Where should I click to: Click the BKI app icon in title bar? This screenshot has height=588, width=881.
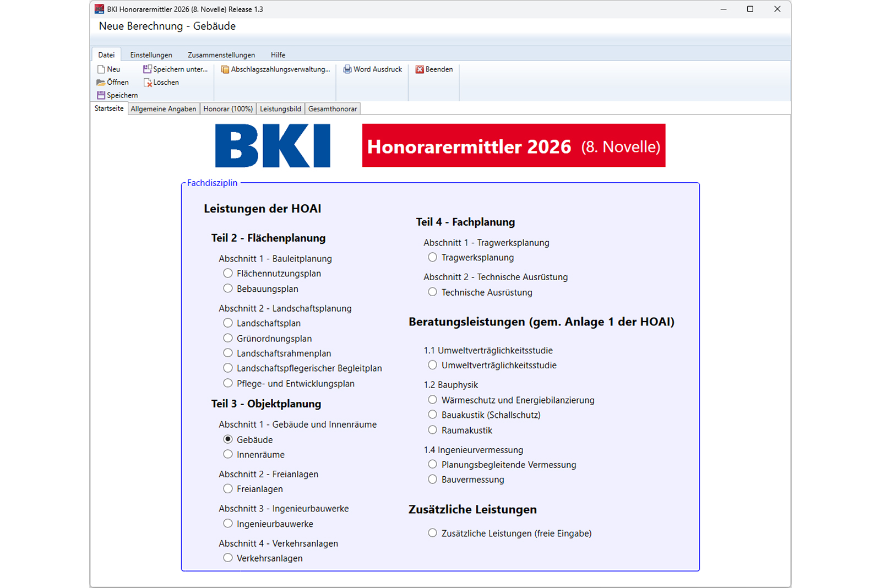(x=99, y=9)
